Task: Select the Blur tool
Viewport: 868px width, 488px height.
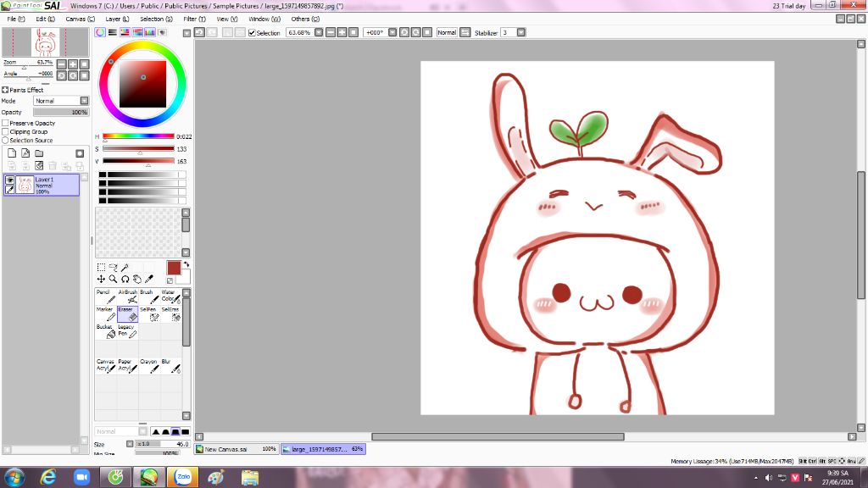Action: pyautogui.click(x=170, y=365)
